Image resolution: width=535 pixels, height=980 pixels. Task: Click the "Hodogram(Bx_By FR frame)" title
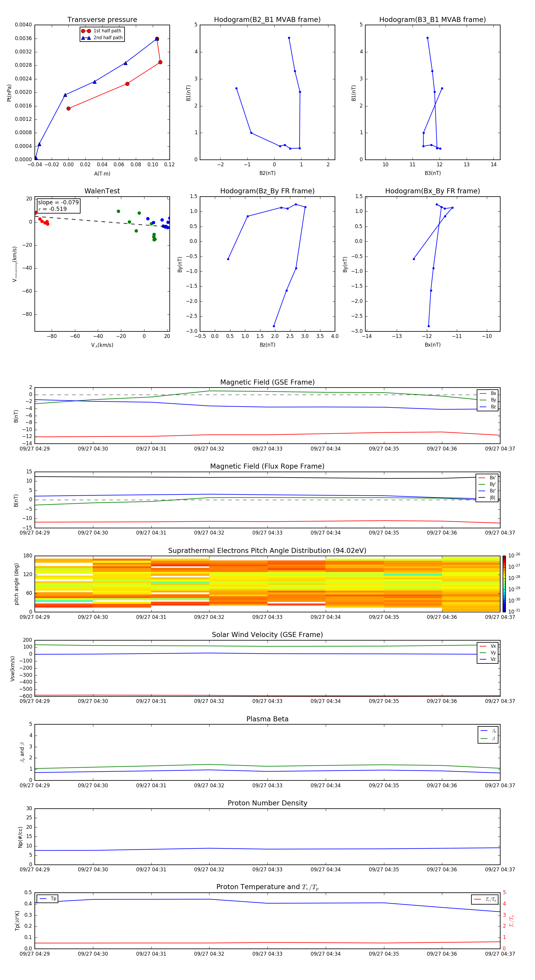coord(432,191)
